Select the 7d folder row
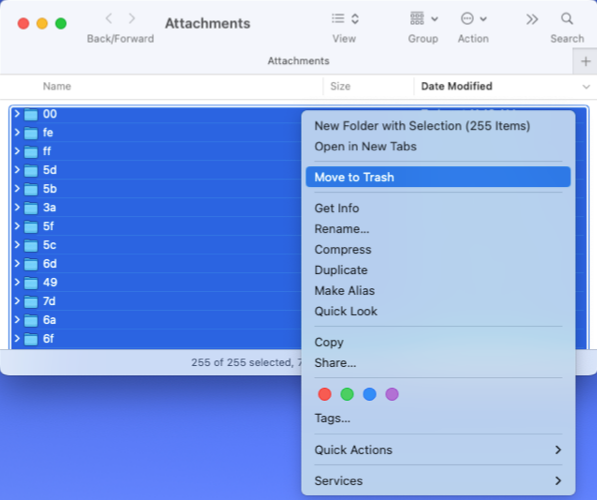Screen dimensions: 597x500 (156, 301)
